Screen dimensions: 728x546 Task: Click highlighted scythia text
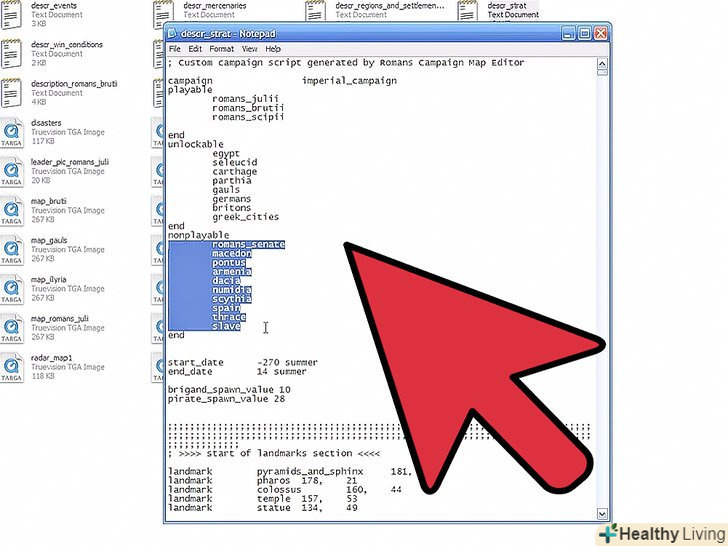pos(232,299)
